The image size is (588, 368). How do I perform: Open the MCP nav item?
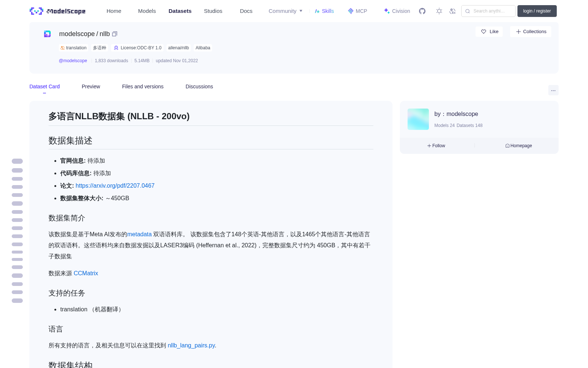click(x=357, y=11)
